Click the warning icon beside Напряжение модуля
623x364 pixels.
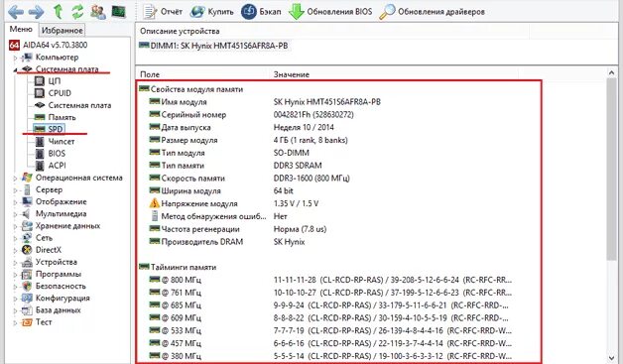(x=154, y=203)
